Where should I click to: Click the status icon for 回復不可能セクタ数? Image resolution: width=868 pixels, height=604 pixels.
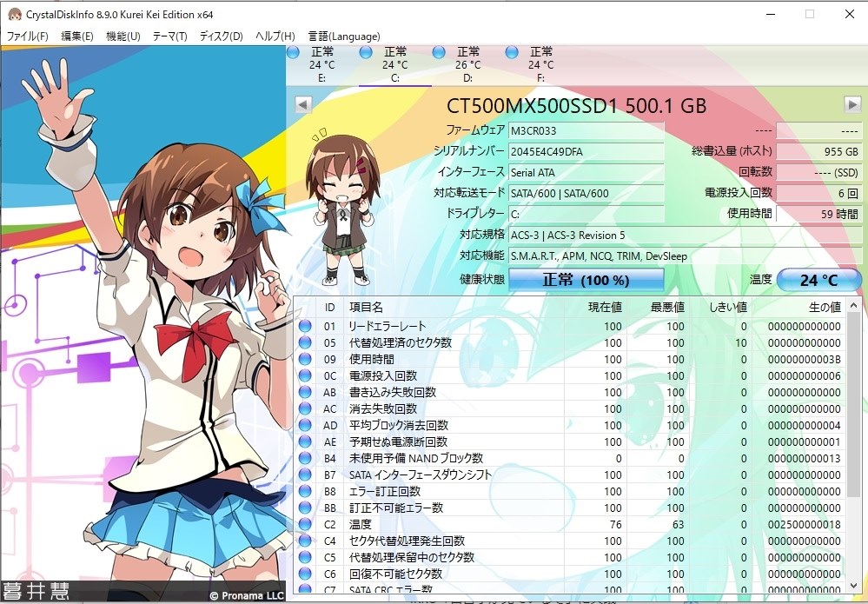tap(305, 574)
